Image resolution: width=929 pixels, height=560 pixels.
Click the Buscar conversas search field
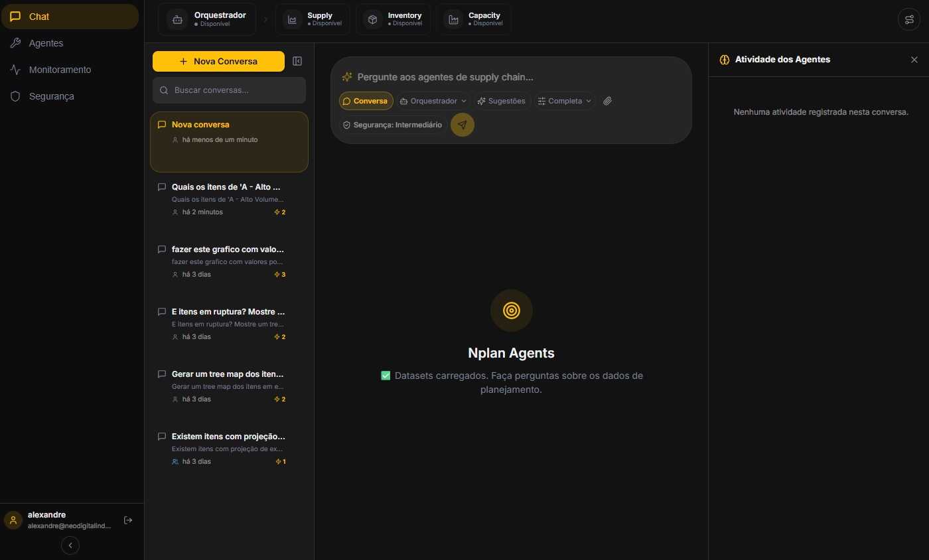pyautogui.click(x=229, y=90)
